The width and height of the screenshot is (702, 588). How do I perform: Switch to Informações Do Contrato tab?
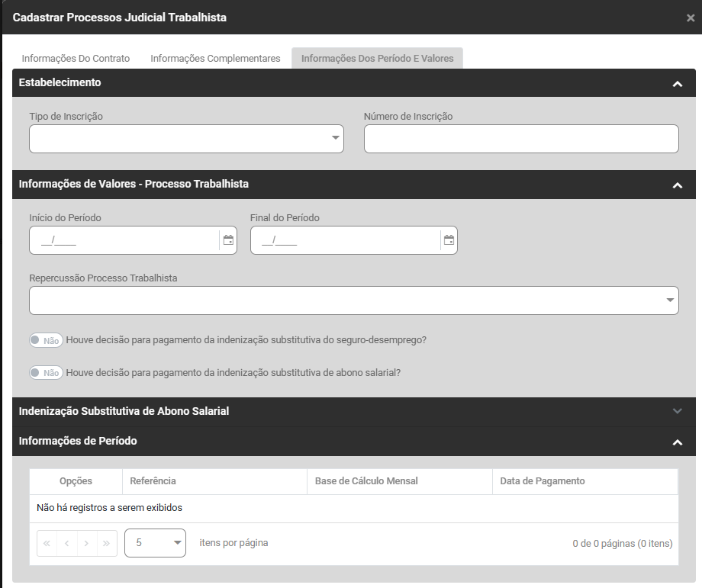tap(76, 59)
